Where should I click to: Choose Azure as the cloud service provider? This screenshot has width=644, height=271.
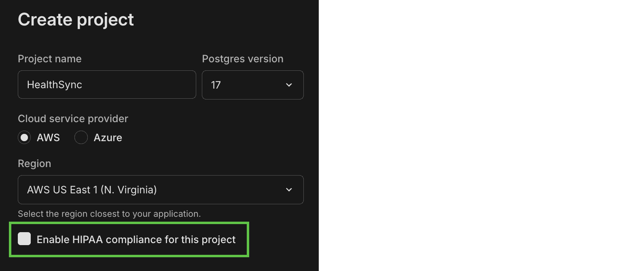[x=81, y=138]
